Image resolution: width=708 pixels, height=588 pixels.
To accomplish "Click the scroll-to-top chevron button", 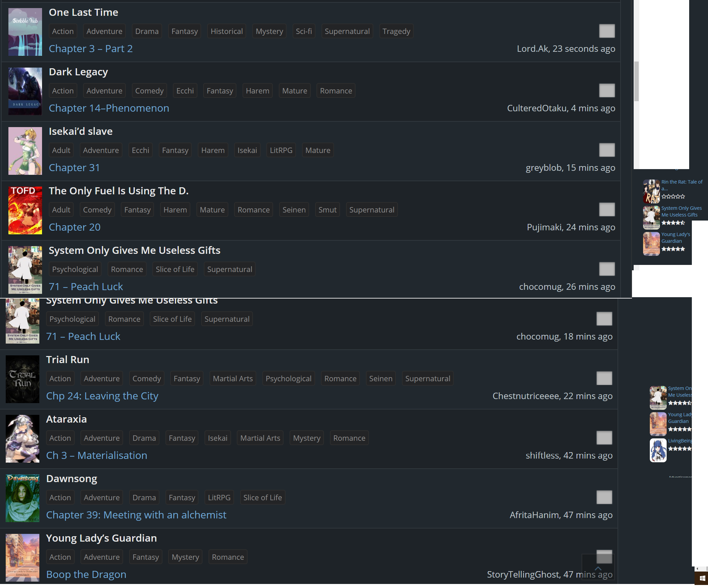I will pos(598,569).
